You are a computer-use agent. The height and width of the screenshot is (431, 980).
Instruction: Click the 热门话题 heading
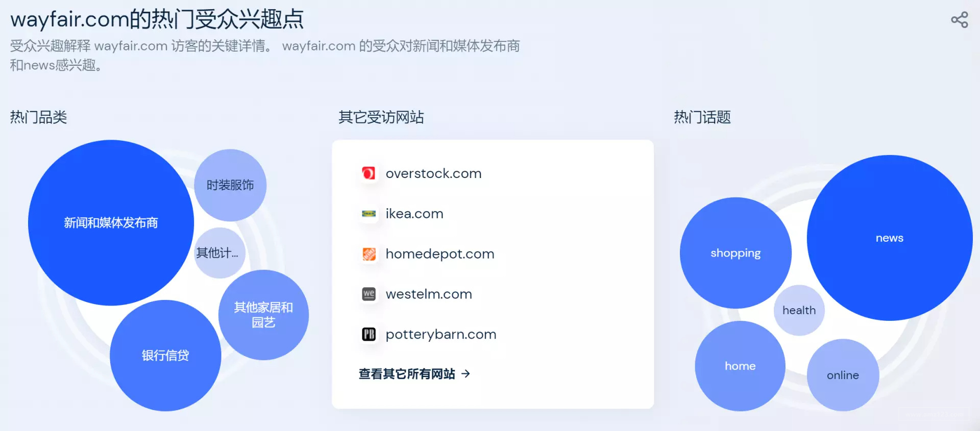pyautogui.click(x=702, y=117)
